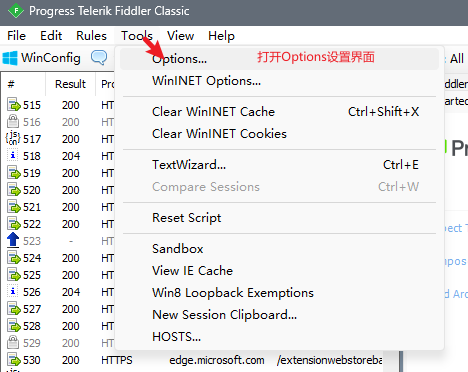Click HTTPS protocol cell of session 530
The height and width of the screenshot is (372, 468).
tap(117, 360)
